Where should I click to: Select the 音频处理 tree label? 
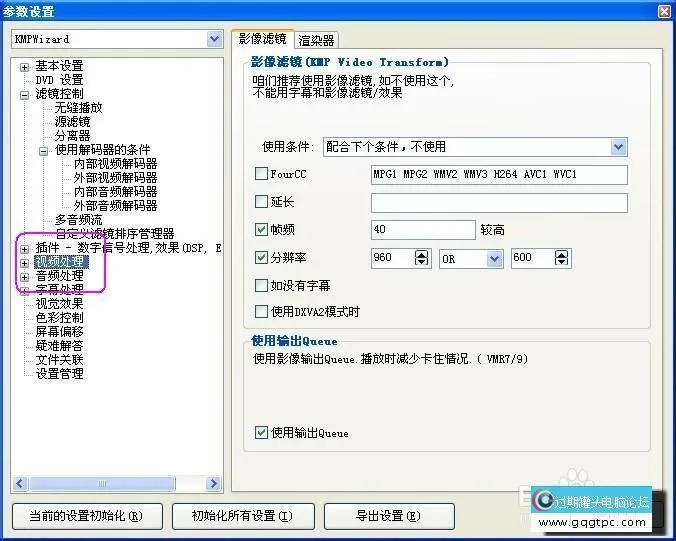click(x=59, y=276)
